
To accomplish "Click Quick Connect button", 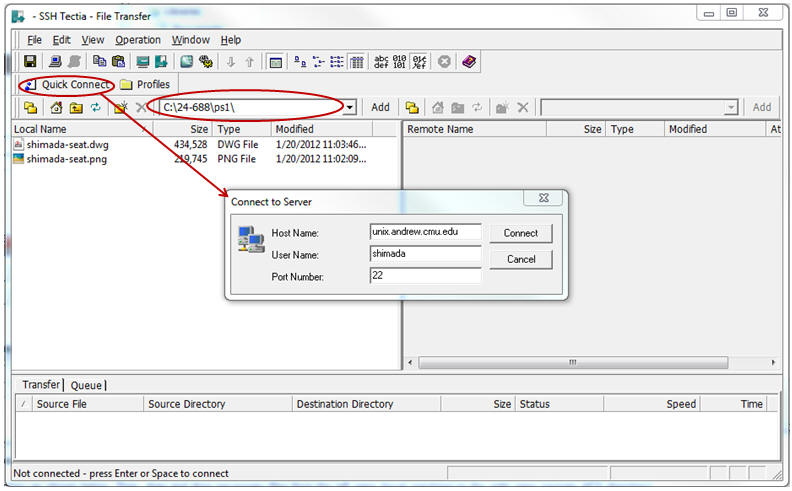I will tap(68, 84).
